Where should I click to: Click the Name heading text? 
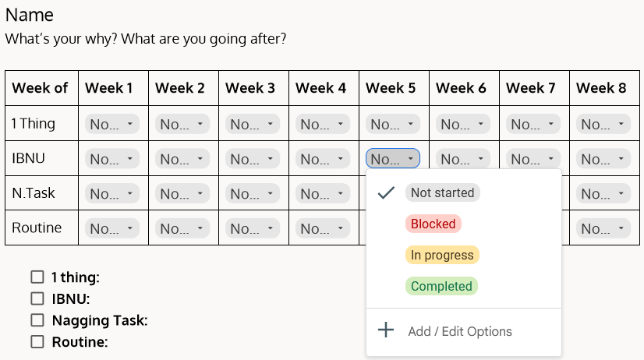[x=30, y=15]
